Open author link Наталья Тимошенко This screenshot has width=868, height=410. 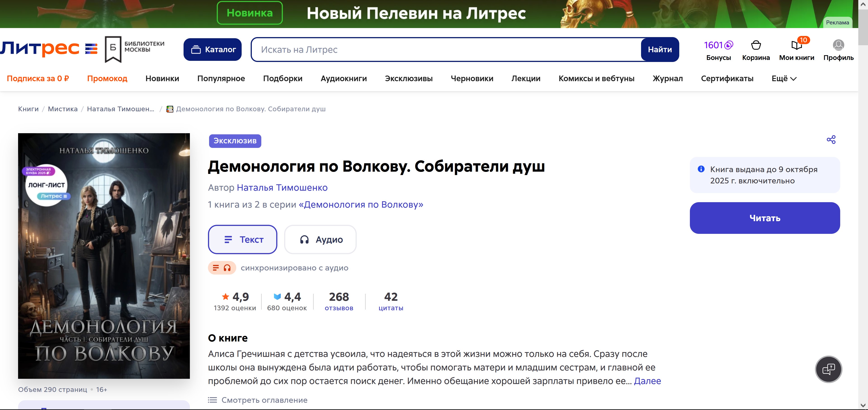(x=282, y=187)
